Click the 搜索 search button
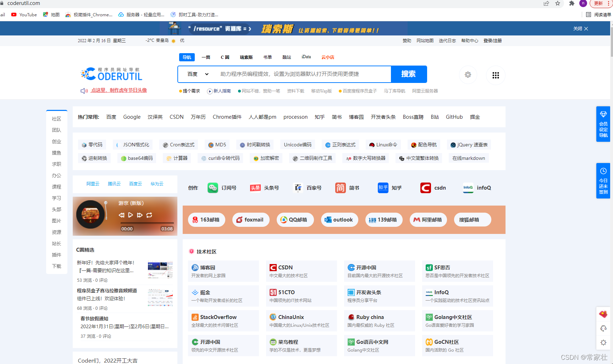Viewport: 613px width, 364px height. coord(409,74)
